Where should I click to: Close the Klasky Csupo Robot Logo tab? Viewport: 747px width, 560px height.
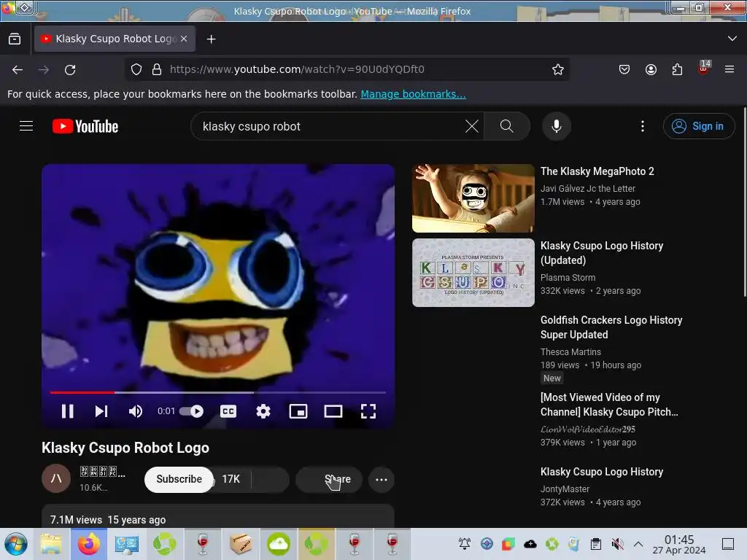184,39
